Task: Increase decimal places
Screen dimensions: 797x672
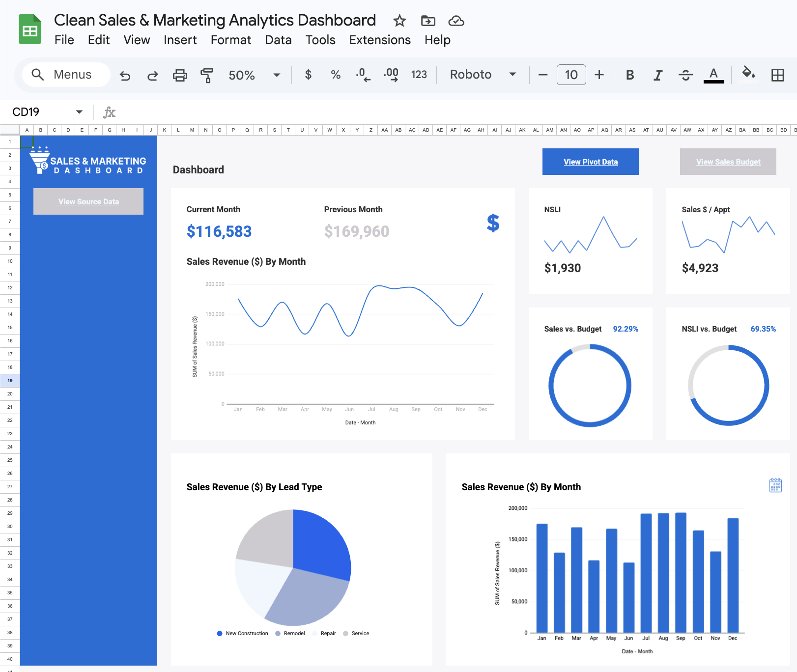Action: [391, 75]
